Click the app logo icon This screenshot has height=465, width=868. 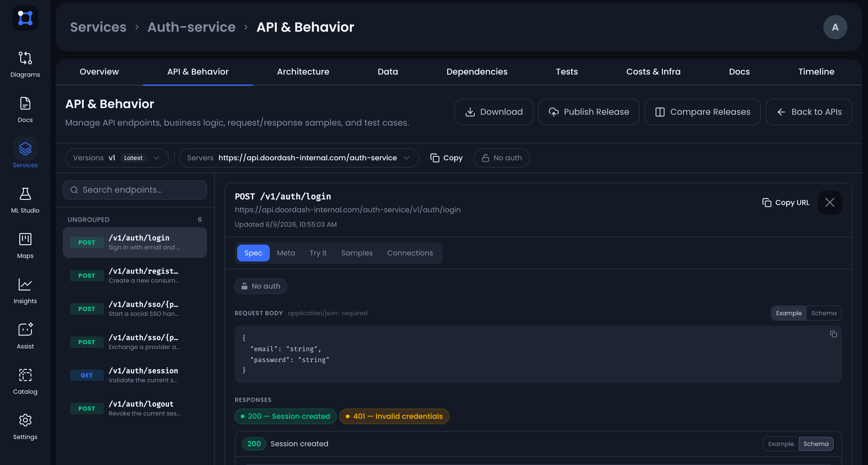tap(25, 18)
